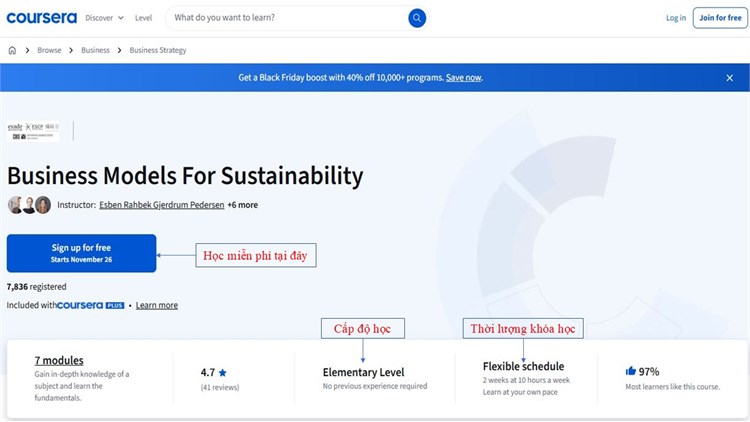This screenshot has height=422, width=750.
Task: Go to Browse breadcrumb
Action: point(49,50)
